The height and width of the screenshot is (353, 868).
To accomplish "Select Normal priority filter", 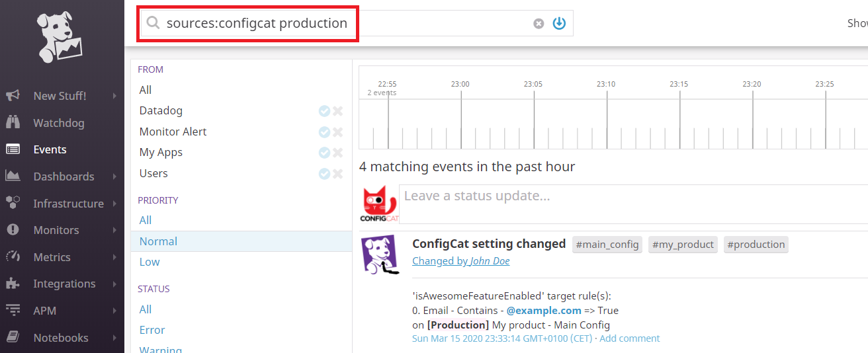I will point(241,241).
